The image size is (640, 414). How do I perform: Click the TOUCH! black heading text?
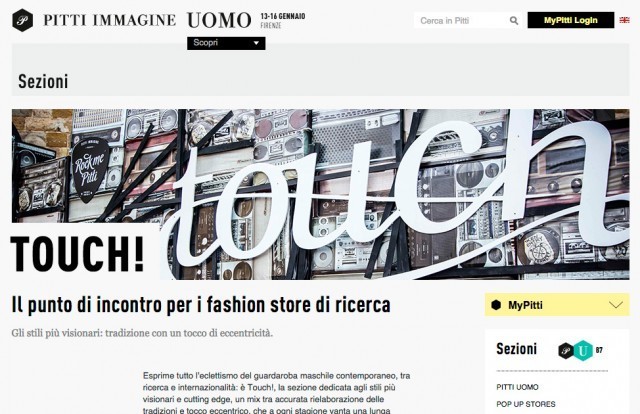point(78,254)
